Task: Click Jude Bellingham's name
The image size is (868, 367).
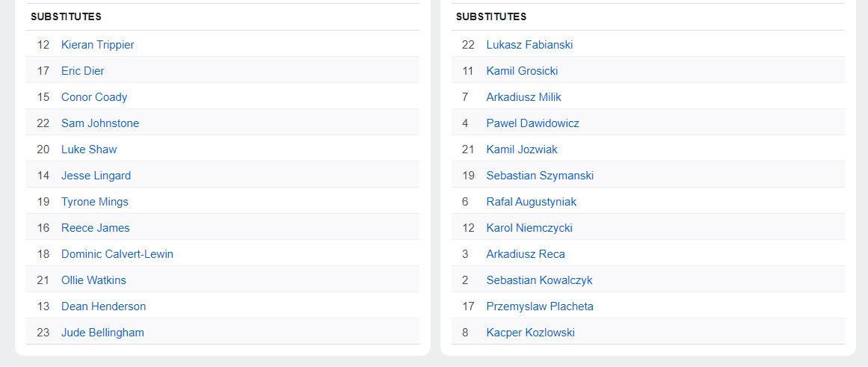Action: pyautogui.click(x=102, y=333)
